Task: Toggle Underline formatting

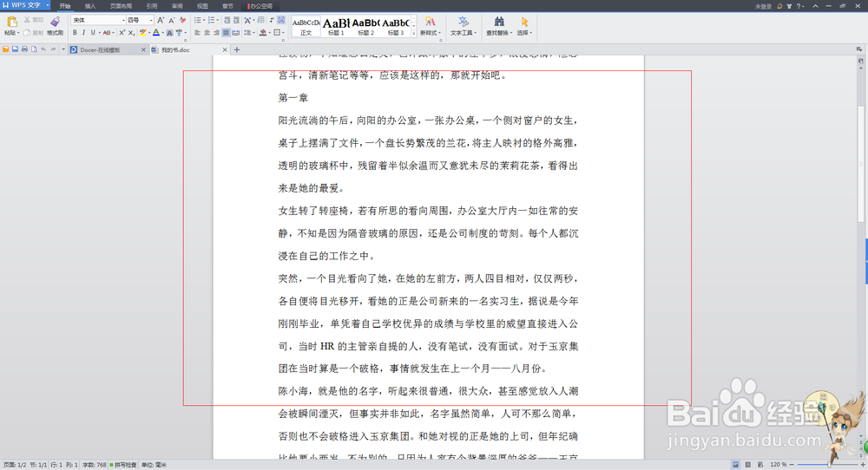Action: [93, 33]
